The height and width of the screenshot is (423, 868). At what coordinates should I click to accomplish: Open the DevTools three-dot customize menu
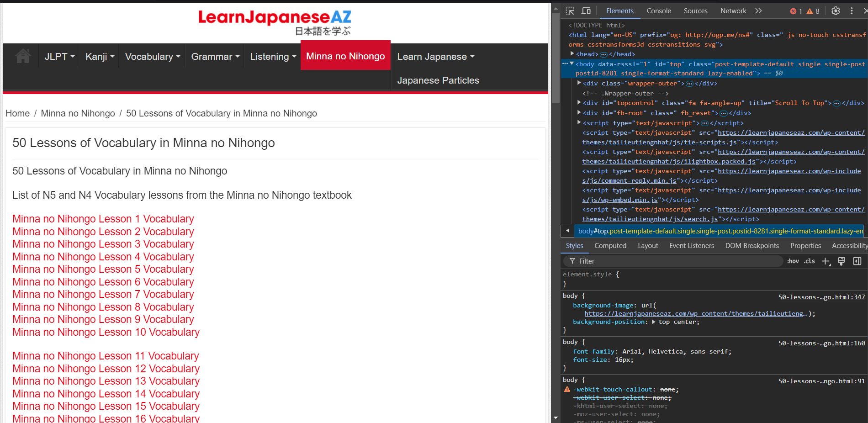(x=852, y=11)
